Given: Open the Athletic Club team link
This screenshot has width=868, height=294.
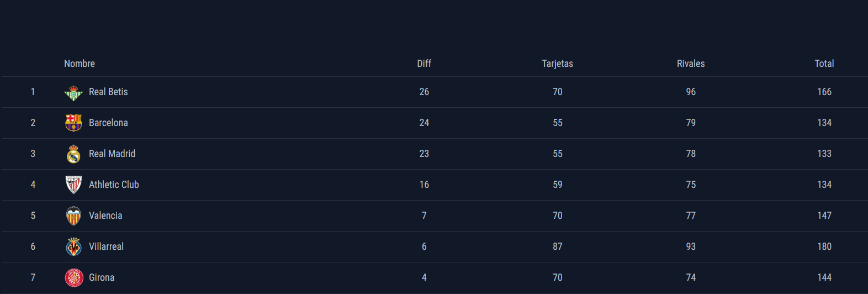Looking at the screenshot, I should pos(114,185).
